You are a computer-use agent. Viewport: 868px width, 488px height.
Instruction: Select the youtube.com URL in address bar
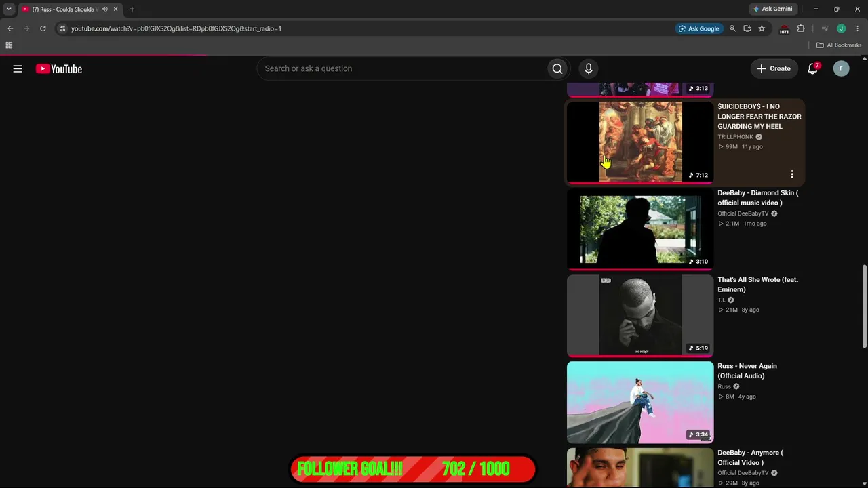(x=176, y=28)
